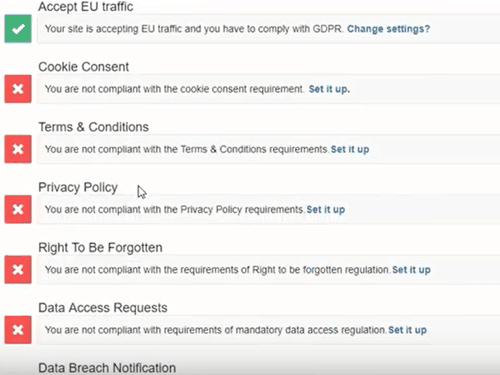Screen dimensions: 500x375
Task: Follow Set it up for Terms & Conditions
Action: 350,149
